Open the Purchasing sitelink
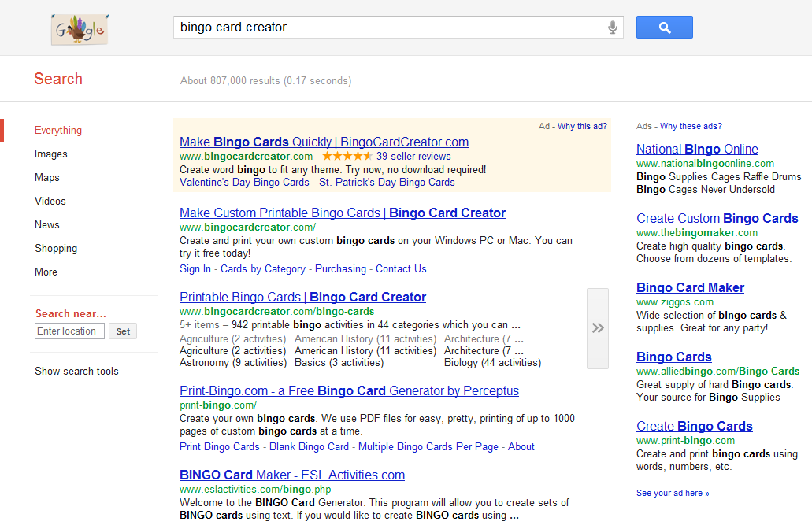 pyautogui.click(x=340, y=268)
